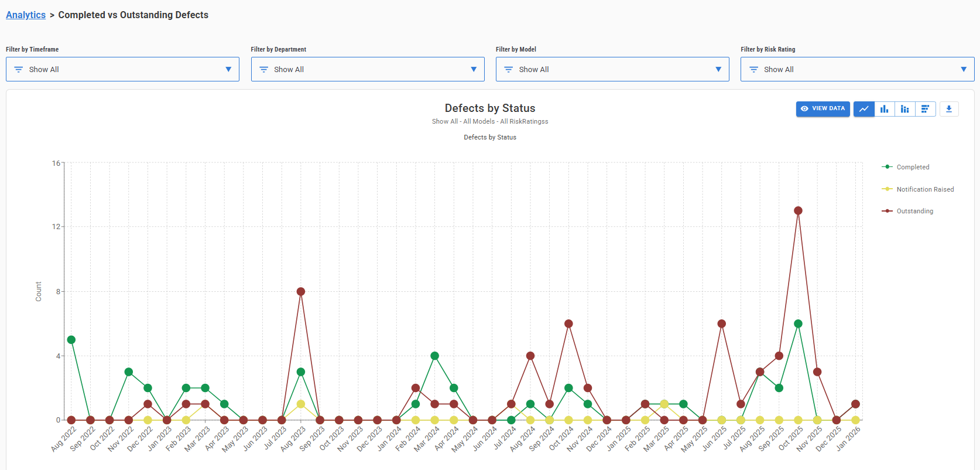Toggle Outstanding series in legend
Image resolution: width=980 pixels, height=470 pixels.
coord(914,211)
